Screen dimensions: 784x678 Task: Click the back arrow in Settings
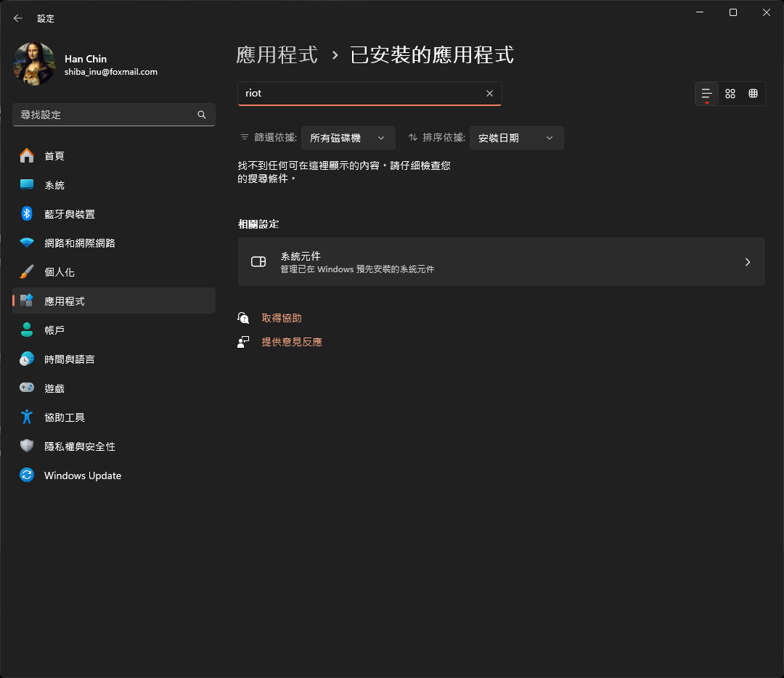point(18,18)
